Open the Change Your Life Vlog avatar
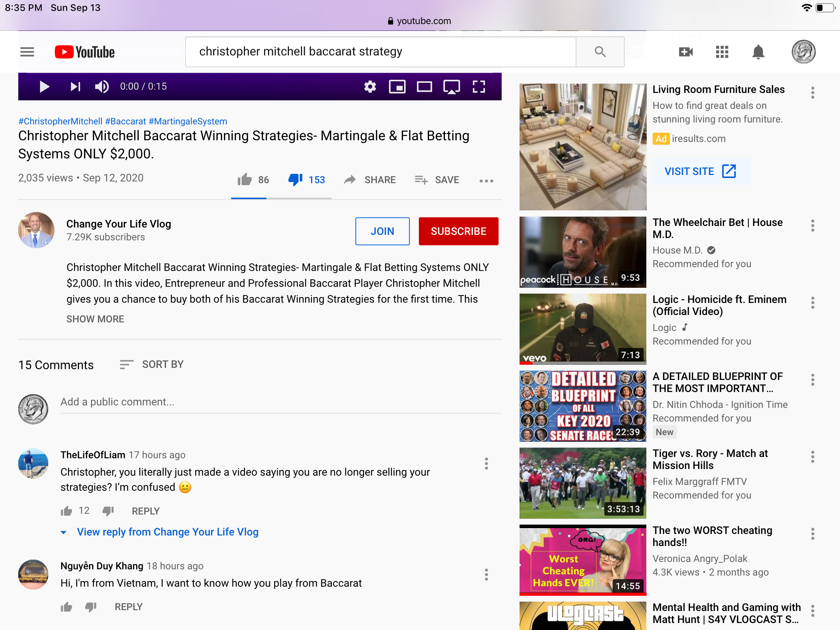 tap(36, 230)
